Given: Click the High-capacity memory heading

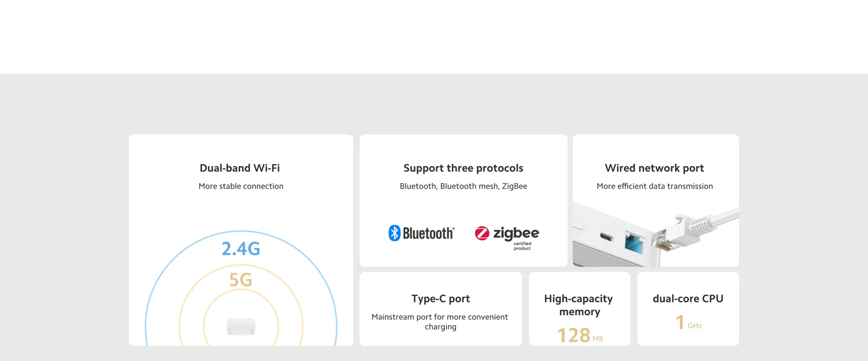Looking at the screenshot, I should 579,305.
